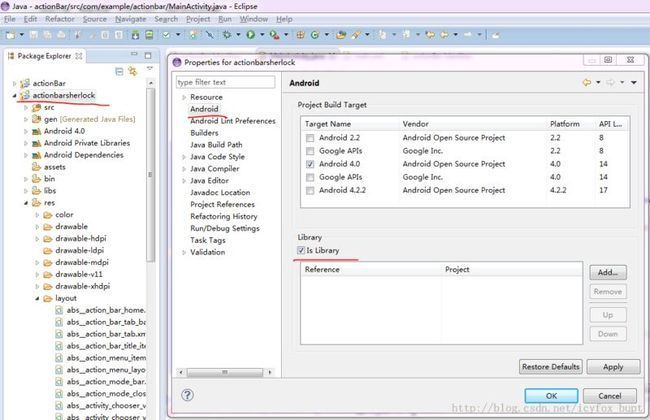Expand the Java Code Style node
Viewport: 650px width, 420px height.
pyautogui.click(x=184, y=157)
